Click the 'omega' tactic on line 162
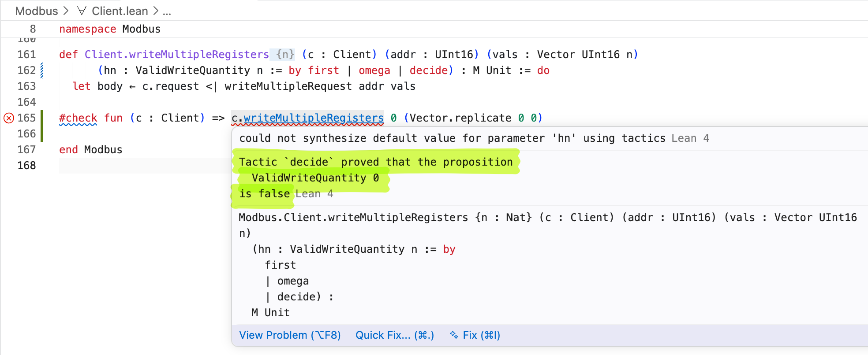This screenshot has height=355, width=868. [374, 70]
